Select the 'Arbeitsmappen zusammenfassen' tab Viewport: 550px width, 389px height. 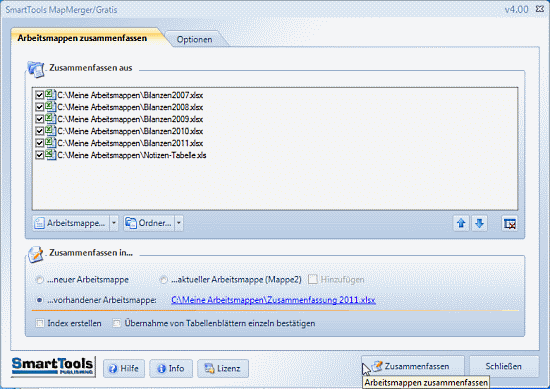pyautogui.click(x=82, y=38)
